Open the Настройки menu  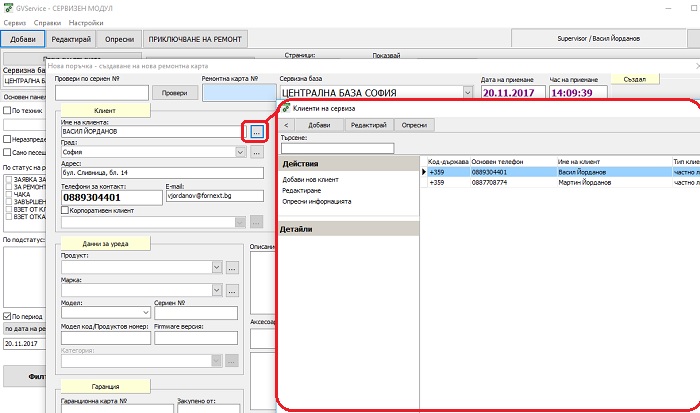(86, 23)
